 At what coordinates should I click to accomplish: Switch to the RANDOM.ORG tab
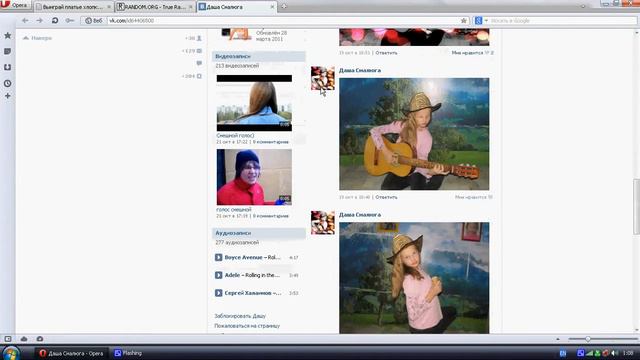(x=154, y=7)
